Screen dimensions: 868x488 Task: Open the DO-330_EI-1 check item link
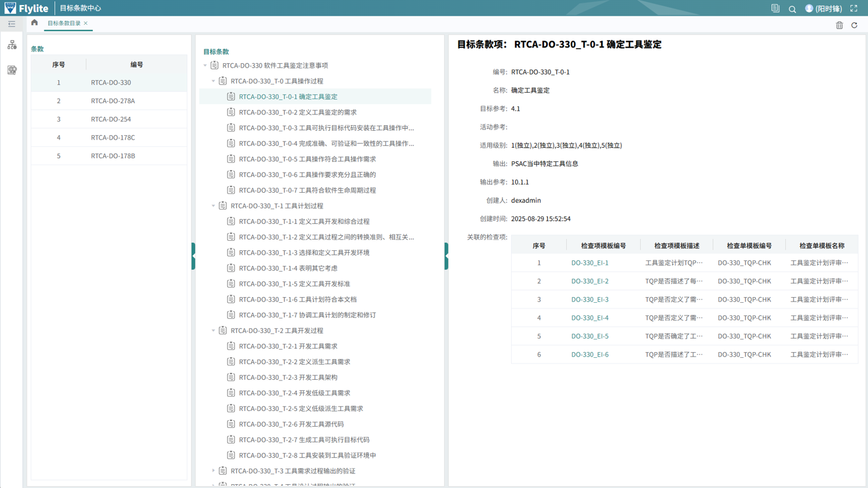tap(589, 263)
